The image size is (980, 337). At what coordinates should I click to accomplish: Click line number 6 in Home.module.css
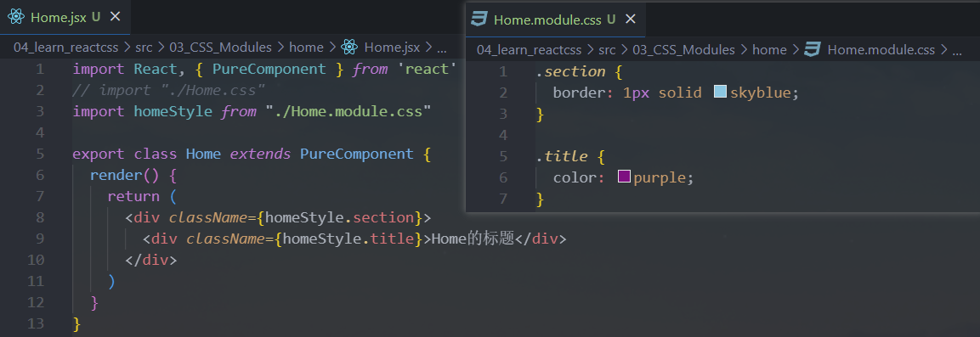[x=503, y=177]
